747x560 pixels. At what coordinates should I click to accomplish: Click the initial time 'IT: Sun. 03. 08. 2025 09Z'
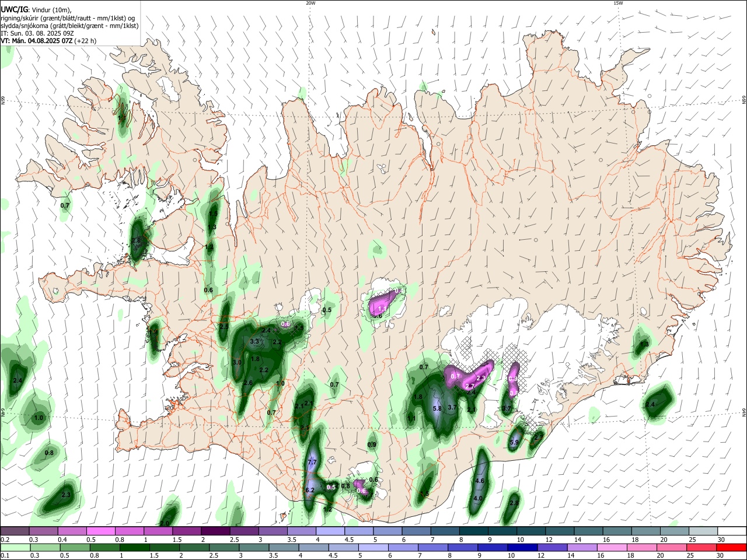click(37, 33)
